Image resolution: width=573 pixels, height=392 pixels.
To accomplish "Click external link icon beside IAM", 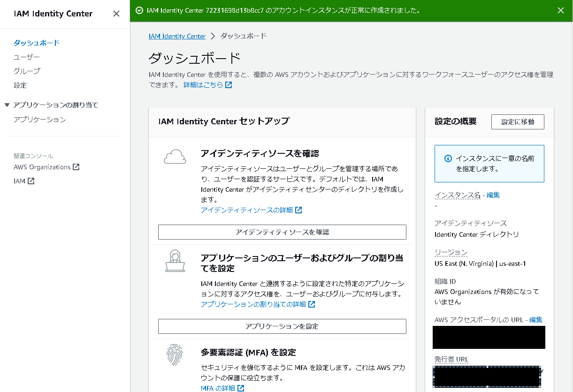I will tap(31, 181).
